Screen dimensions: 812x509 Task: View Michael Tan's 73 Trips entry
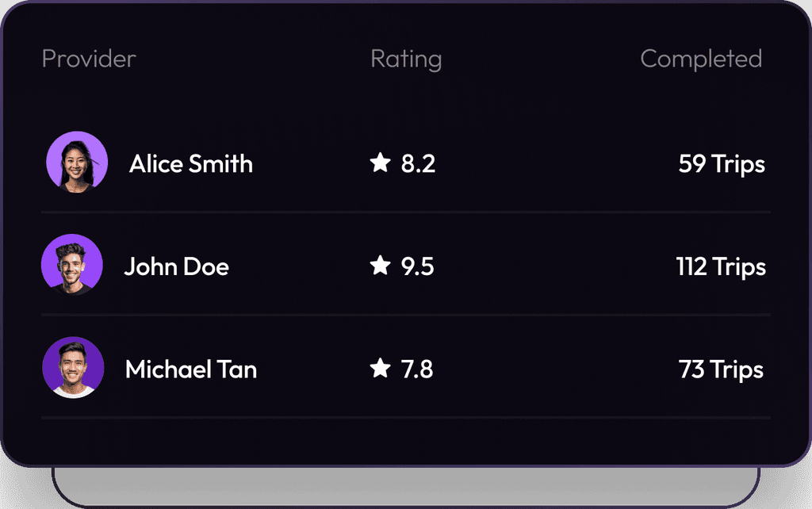721,369
